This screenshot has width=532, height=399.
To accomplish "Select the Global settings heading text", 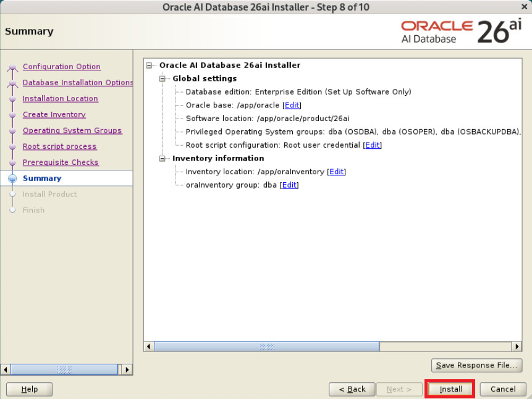I will 205,78.
